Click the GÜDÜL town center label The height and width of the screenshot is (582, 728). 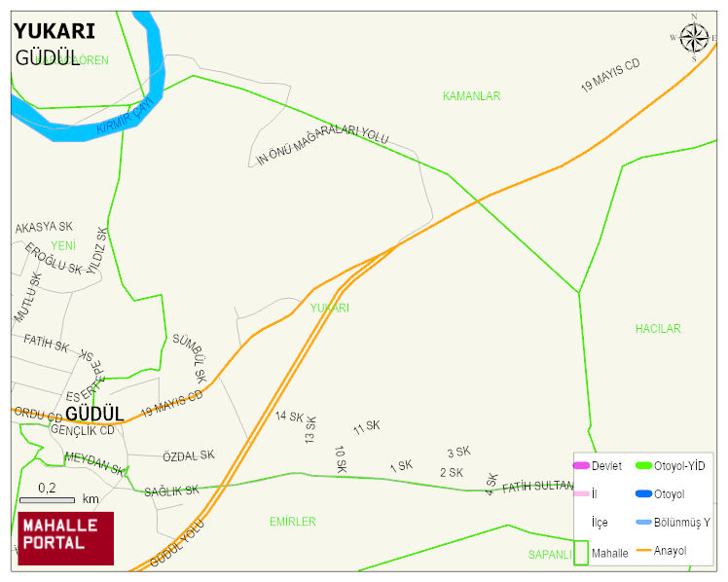94,414
